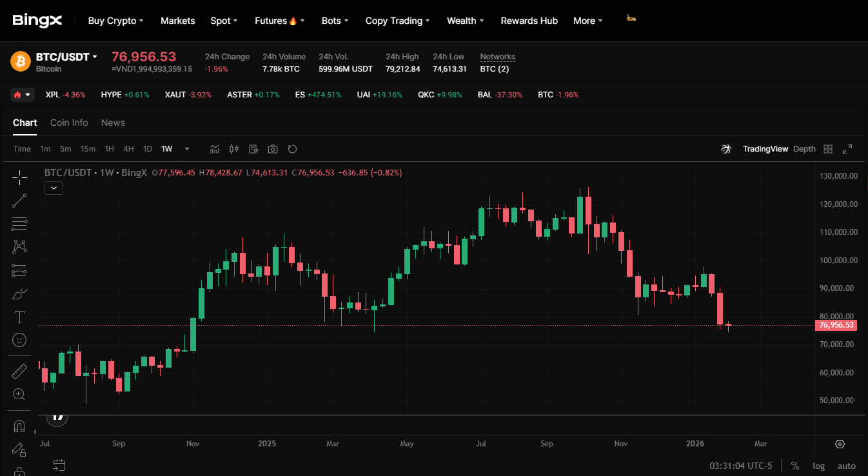Select the text annotation tool
The image size is (868, 476).
click(19, 317)
